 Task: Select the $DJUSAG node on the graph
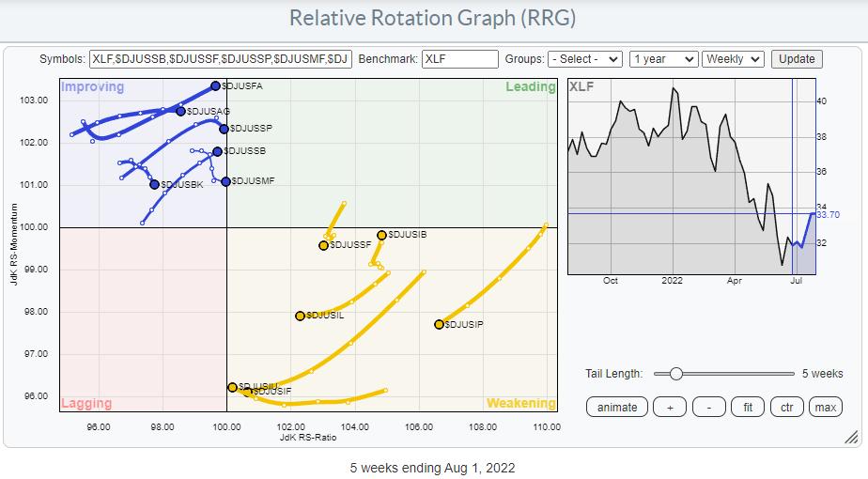coord(181,111)
